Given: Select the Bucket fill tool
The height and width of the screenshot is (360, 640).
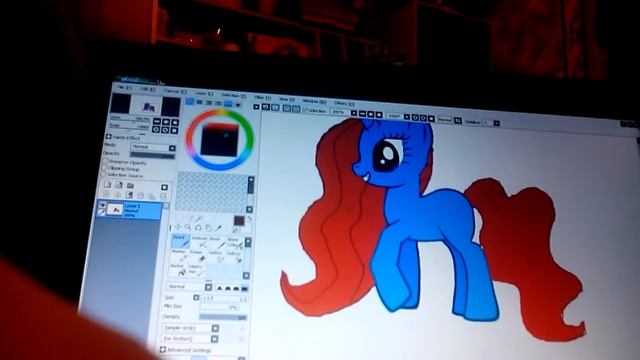Looking at the screenshot, I should (x=178, y=269).
